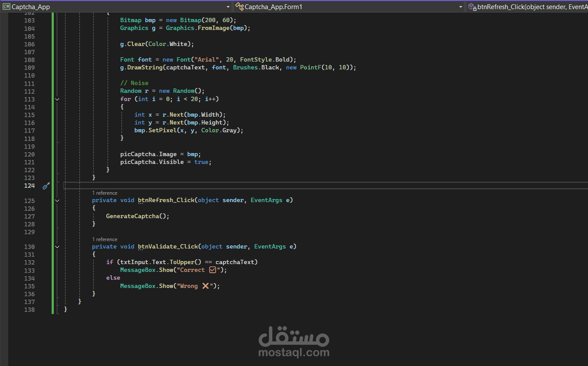The height and width of the screenshot is (366, 588).
Task: Click Brushes.Black in the DrawString call
Action: (x=256, y=68)
